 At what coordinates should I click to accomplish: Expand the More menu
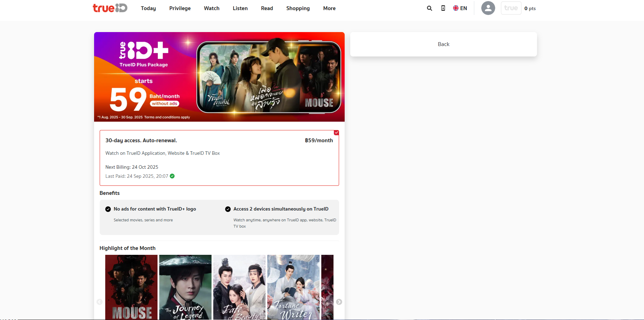click(329, 8)
